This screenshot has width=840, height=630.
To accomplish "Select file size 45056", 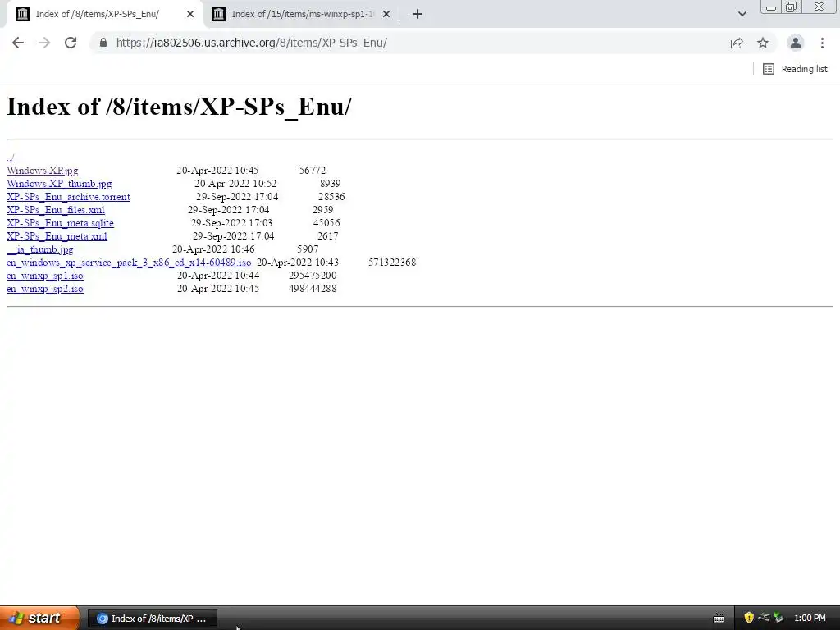I will click(326, 223).
